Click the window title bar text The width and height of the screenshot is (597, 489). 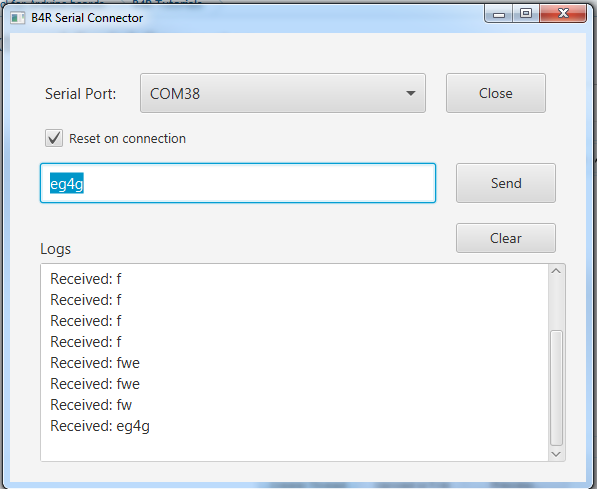[87, 18]
